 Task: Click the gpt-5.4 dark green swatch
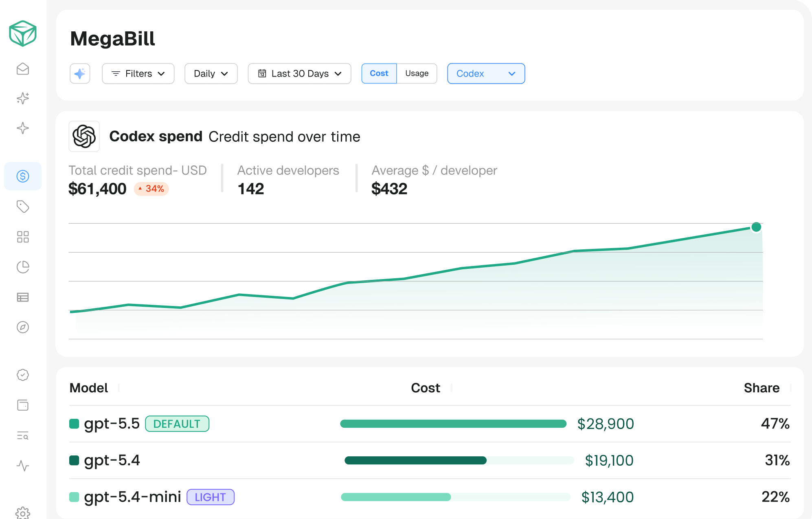(x=74, y=460)
